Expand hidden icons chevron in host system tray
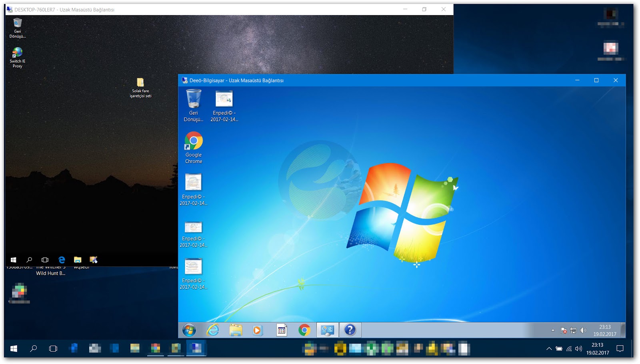 coord(549,349)
